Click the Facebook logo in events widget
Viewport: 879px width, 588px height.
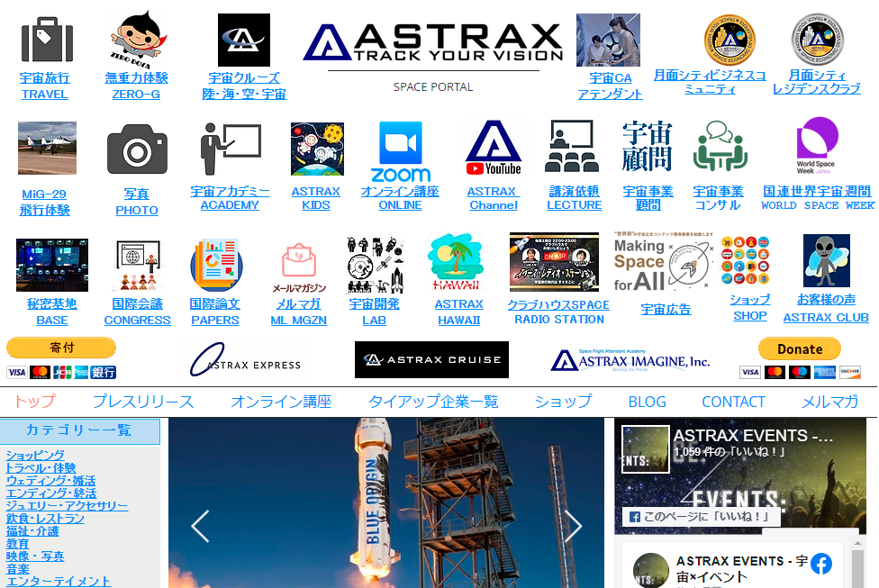821,564
